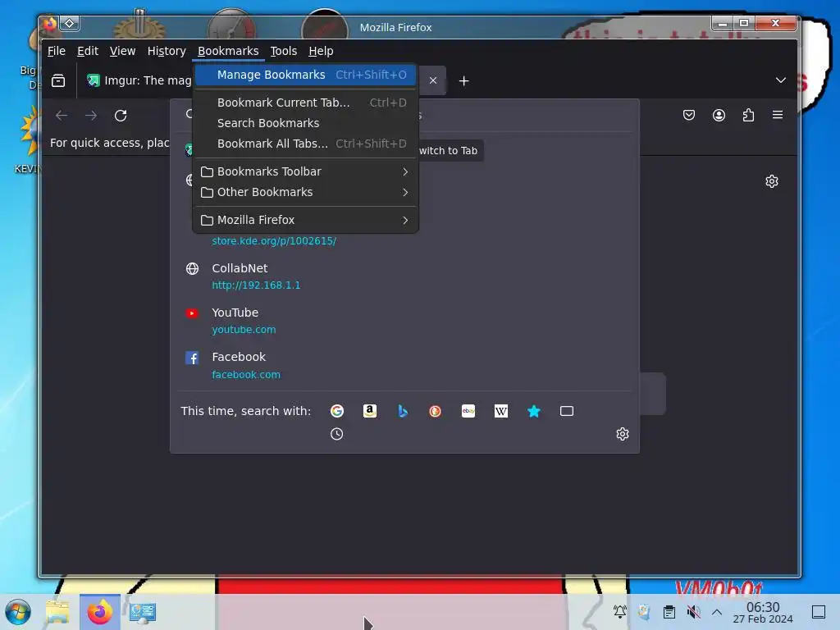Open Firefox account icon
The width and height of the screenshot is (840, 630).
click(719, 115)
